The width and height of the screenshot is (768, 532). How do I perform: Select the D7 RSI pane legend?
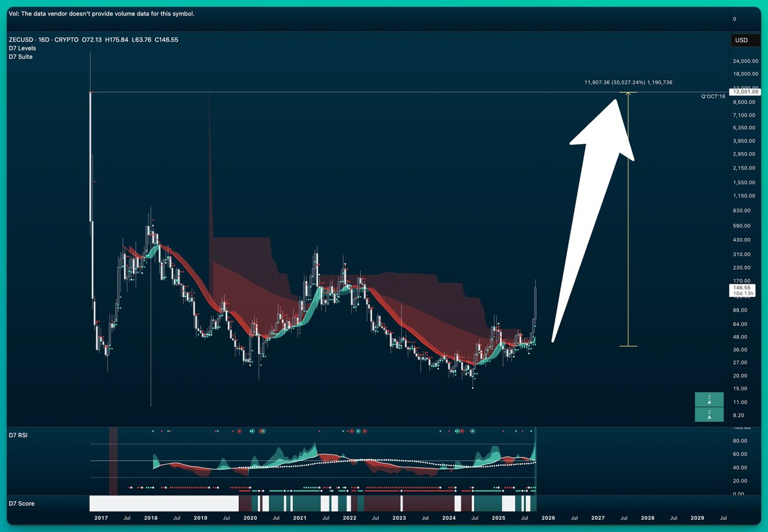click(18, 435)
